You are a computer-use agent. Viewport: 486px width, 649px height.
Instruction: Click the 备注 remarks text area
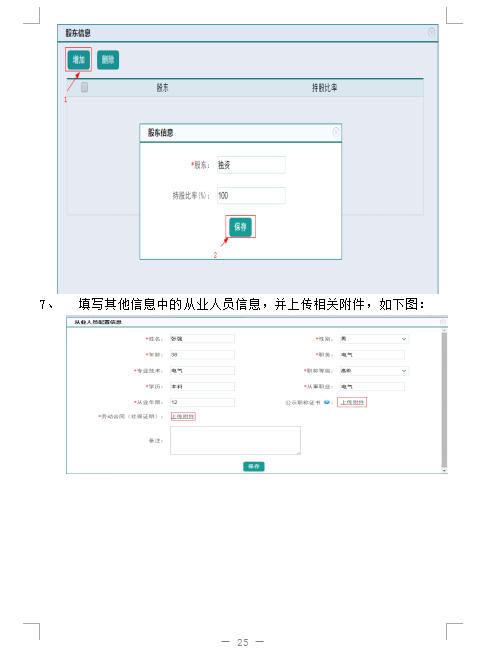236,440
